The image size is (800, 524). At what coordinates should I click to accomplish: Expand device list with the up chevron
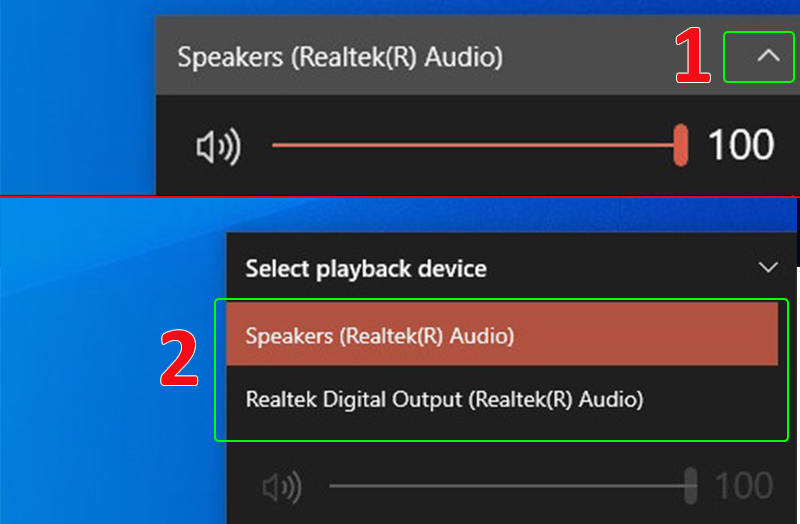[767, 57]
